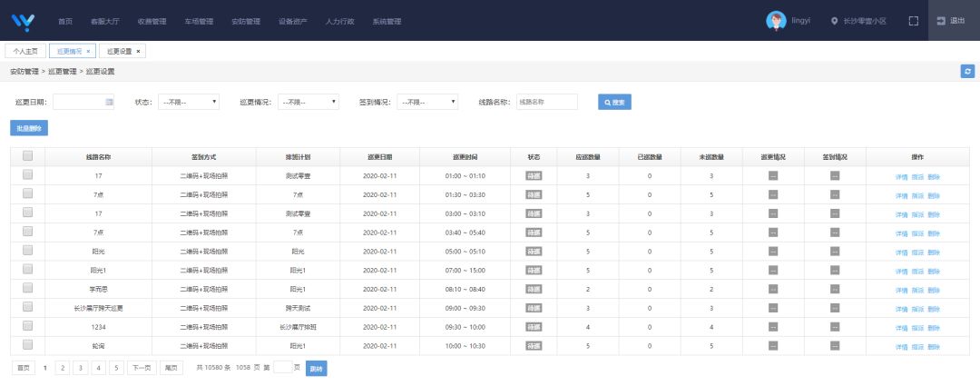Select the checkbox for the 阳光 05:00 row

27,251
